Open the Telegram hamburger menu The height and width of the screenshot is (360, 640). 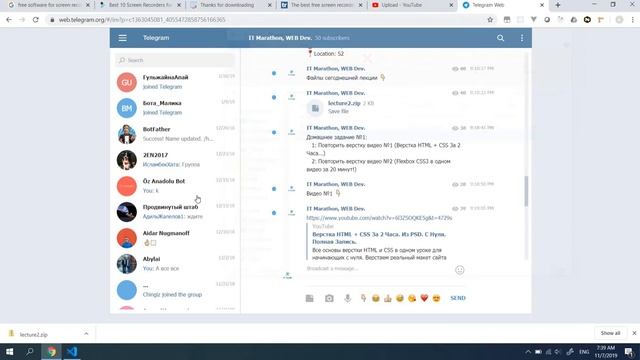(122, 38)
